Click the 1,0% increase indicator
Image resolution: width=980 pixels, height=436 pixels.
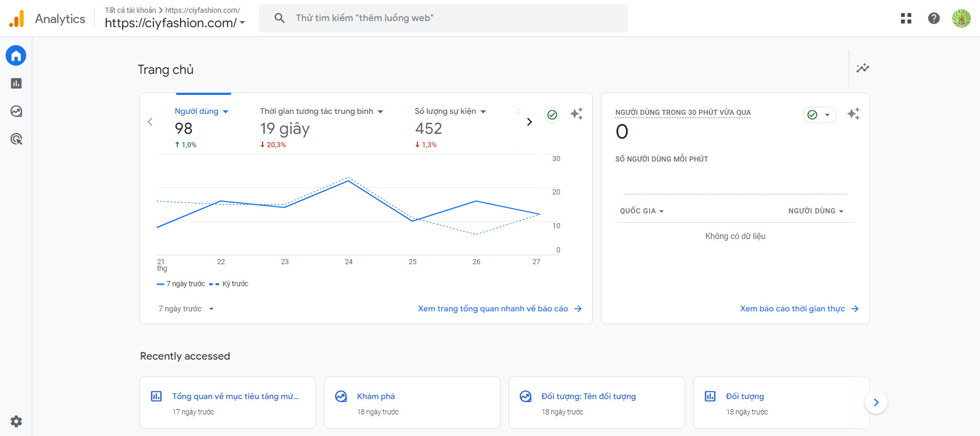click(x=186, y=145)
